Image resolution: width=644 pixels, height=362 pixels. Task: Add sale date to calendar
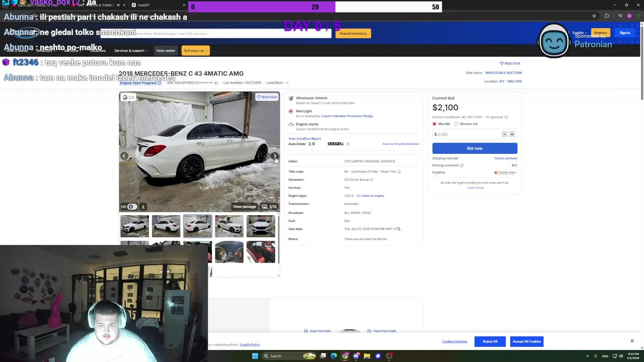398,229
